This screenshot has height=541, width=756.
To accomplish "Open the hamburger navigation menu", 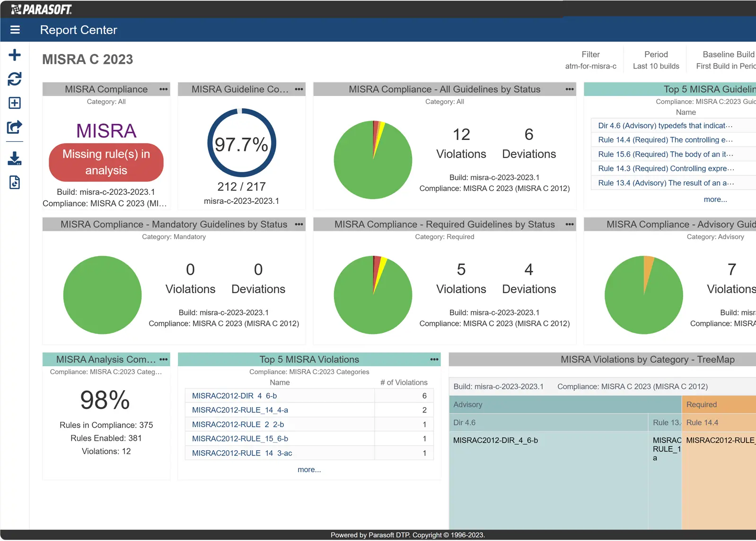I will [x=15, y=30].
